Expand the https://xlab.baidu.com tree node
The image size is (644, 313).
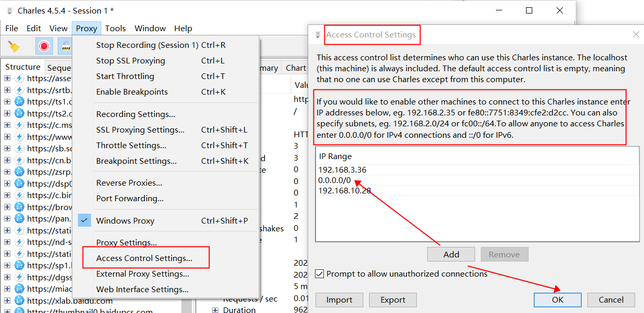7,301
